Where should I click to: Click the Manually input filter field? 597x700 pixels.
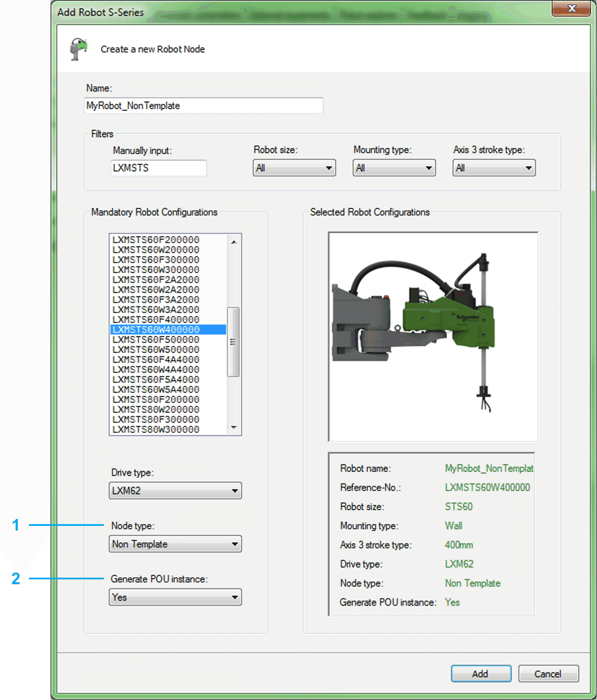tap(158, 168)
